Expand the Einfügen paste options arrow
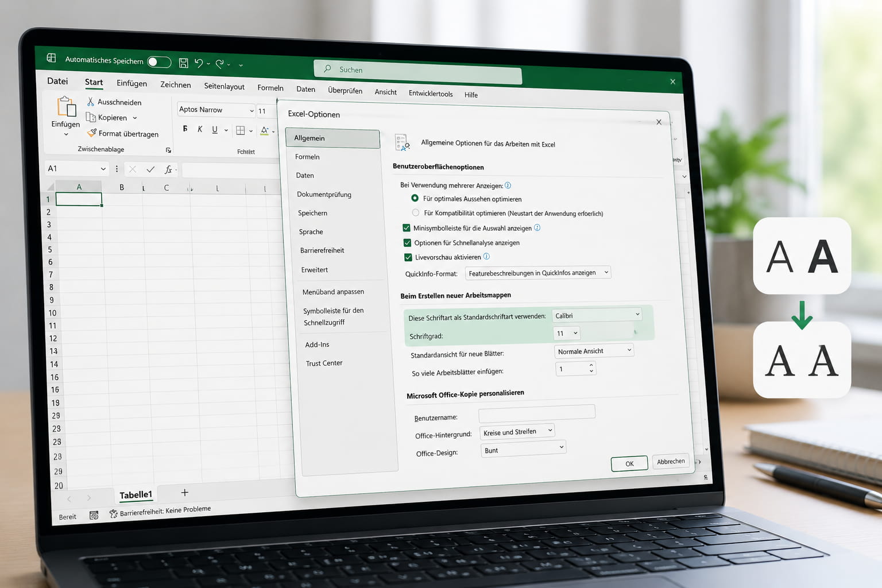 [66, 134]
